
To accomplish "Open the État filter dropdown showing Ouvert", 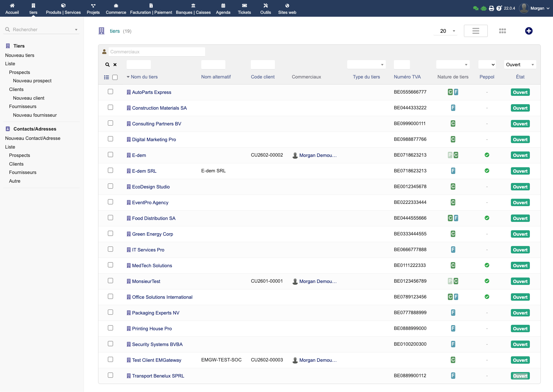I will [x=520, y=65].
